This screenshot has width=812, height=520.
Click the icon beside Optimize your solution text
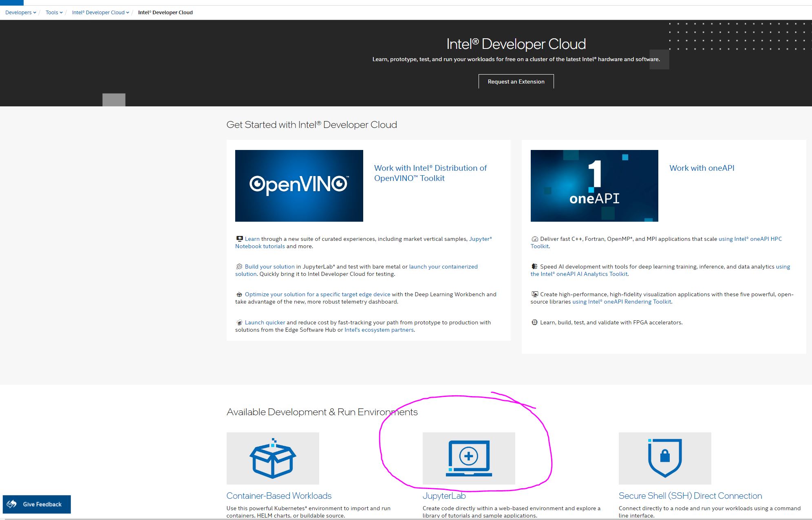[x=239, y=294]
